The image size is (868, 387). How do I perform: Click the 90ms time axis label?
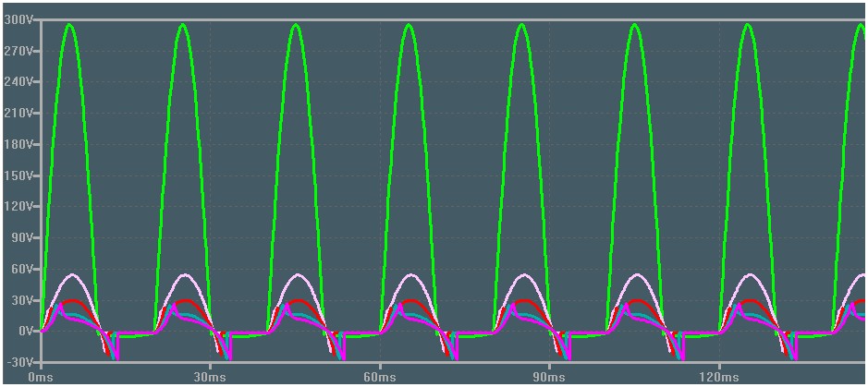550,377
